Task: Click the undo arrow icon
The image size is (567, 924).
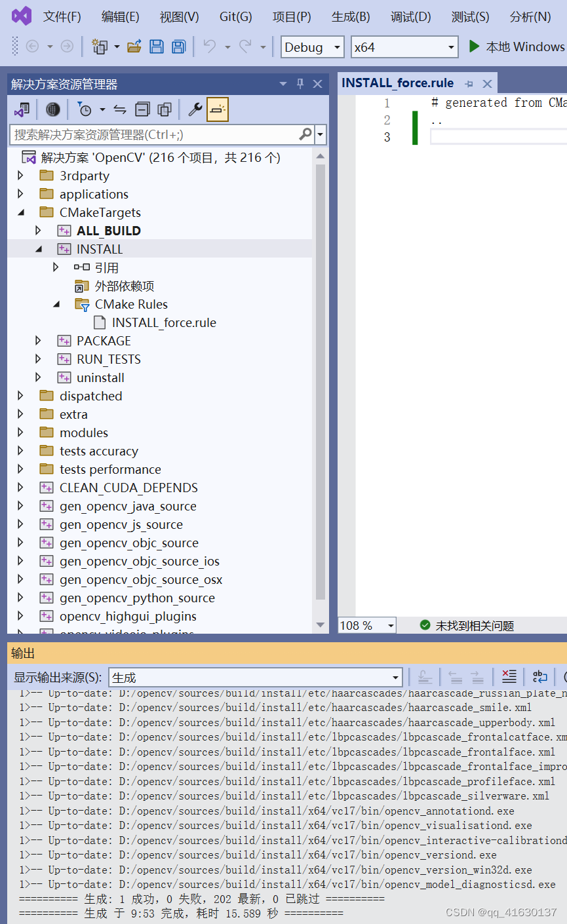Action: (210, 47)
